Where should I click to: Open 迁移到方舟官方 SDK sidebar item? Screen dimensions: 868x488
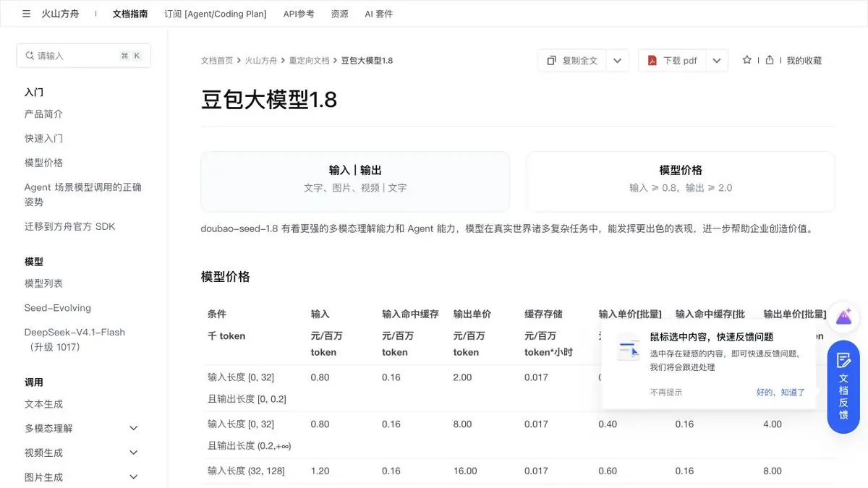[x=70, y=226]
